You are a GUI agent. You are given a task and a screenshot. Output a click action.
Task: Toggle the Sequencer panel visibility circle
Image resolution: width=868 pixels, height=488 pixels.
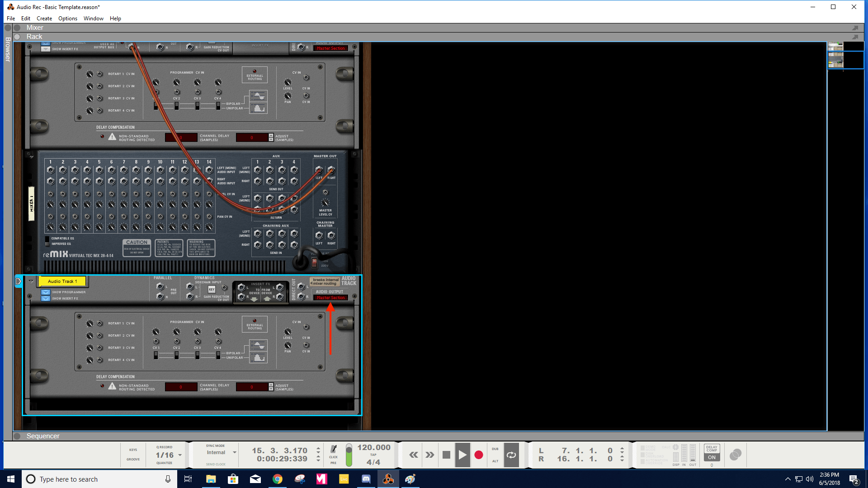click(x=17, y=436)
